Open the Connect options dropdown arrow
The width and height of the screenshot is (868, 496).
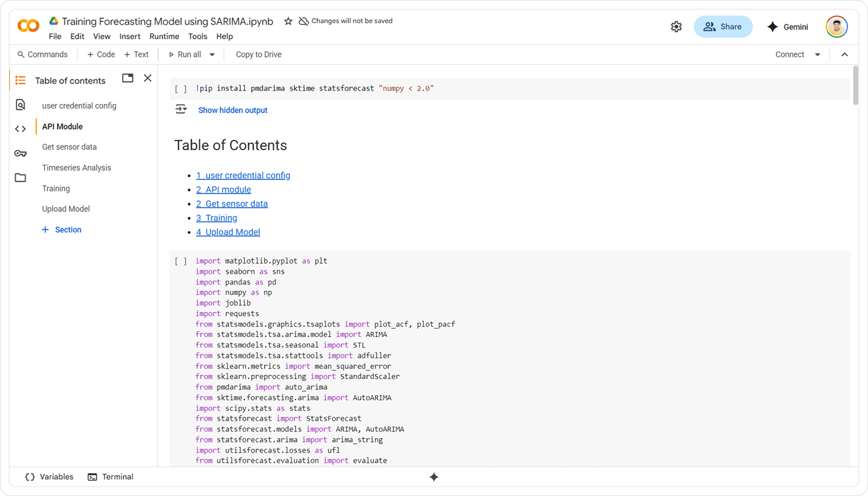point(817,55)
